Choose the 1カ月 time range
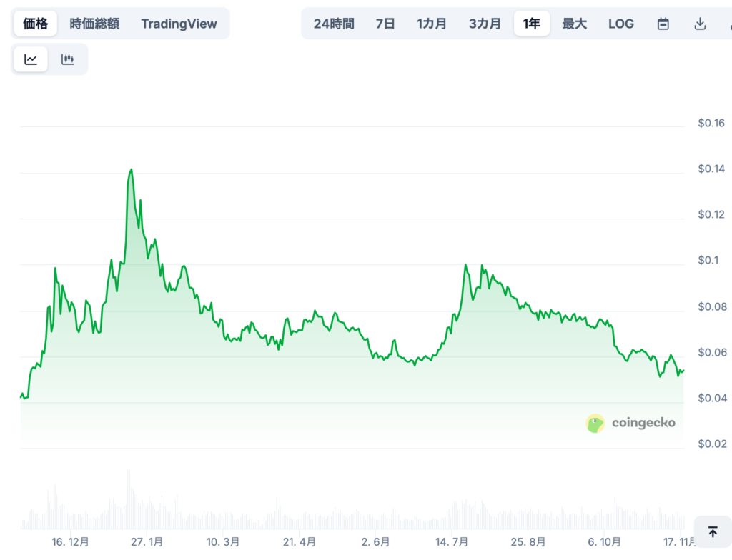Image resolution: width=732 pixels, height=560 pixels. (432, 23)
